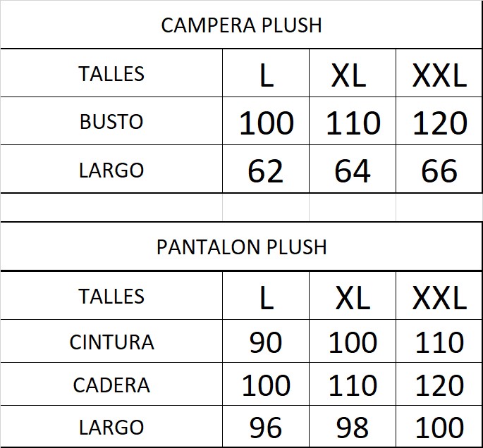Click the Campera largo value 64
The height and width of the screenshot is (448, 483).
[352, 171]
